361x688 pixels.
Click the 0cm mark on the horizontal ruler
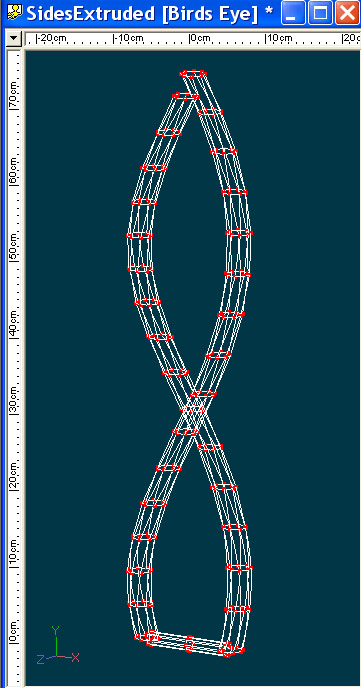coord(200,39)
